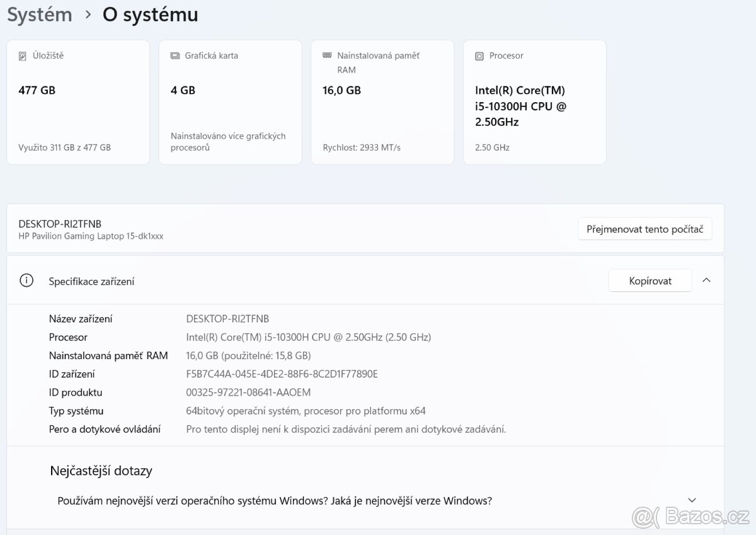Click info icon beside Specifikace zařízení
Viewport: 756px width, 535px height.
point(26,281)
